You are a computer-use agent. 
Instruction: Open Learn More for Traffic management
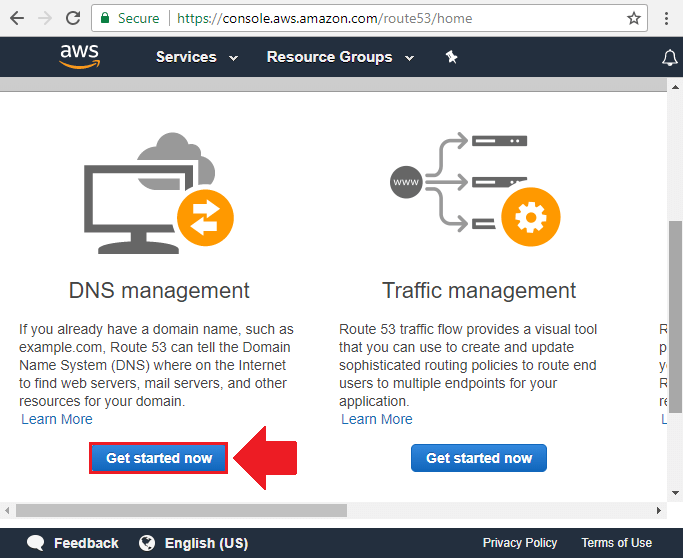377,419
